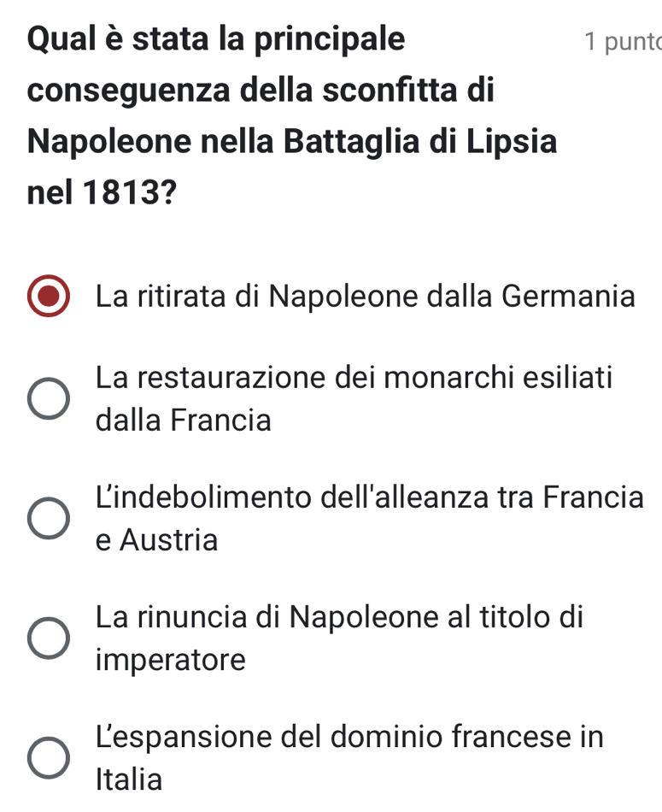Image resolution: width=662 pixels, height=812 pixels.
Task: Click the word "imperatore" in the fourth answer
Action: coord(171,660)
